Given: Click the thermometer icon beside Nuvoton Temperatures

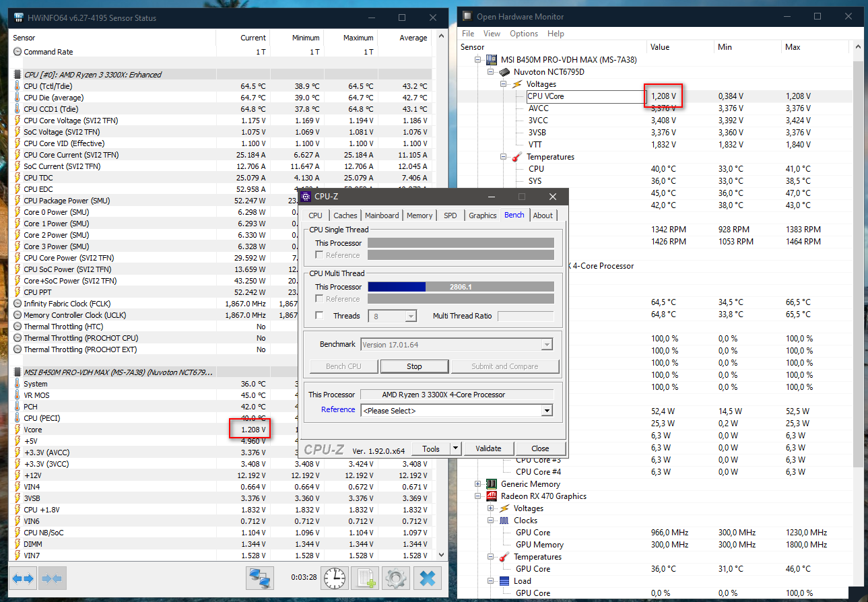Looking at the screenshot, I should pos(517,157).
